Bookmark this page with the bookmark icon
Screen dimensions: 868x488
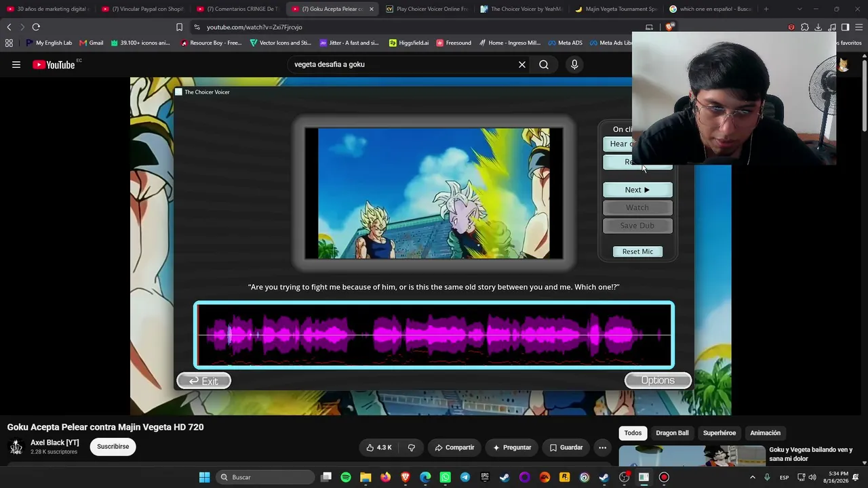click(179, 27)
